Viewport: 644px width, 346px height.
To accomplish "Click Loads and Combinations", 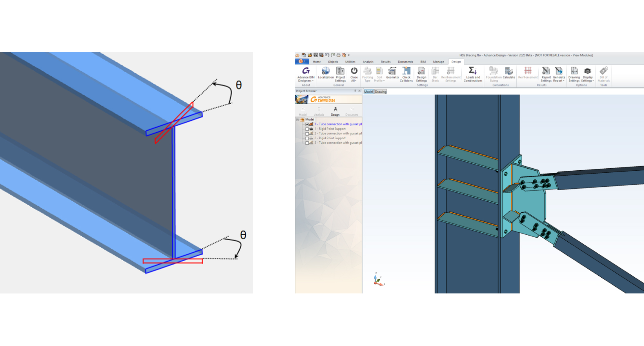I will click(x=473, y=73).
